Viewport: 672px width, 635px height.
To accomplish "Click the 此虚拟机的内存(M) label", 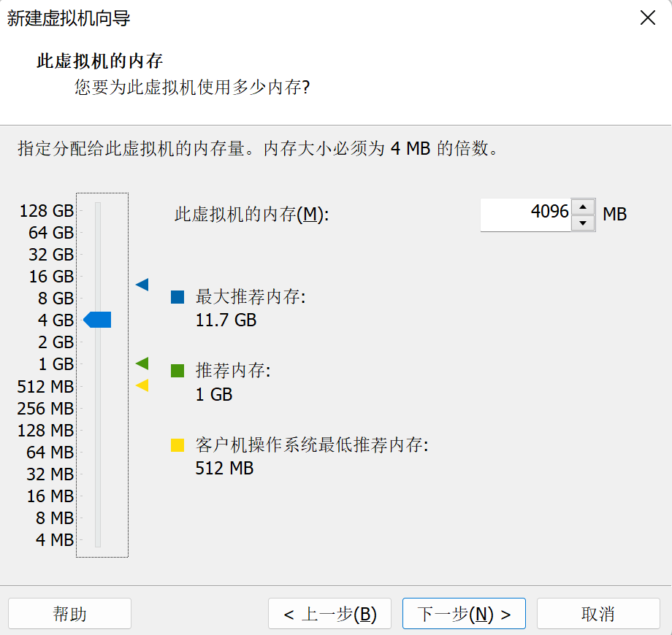I will pyautogui.click(x=251, y=214).
